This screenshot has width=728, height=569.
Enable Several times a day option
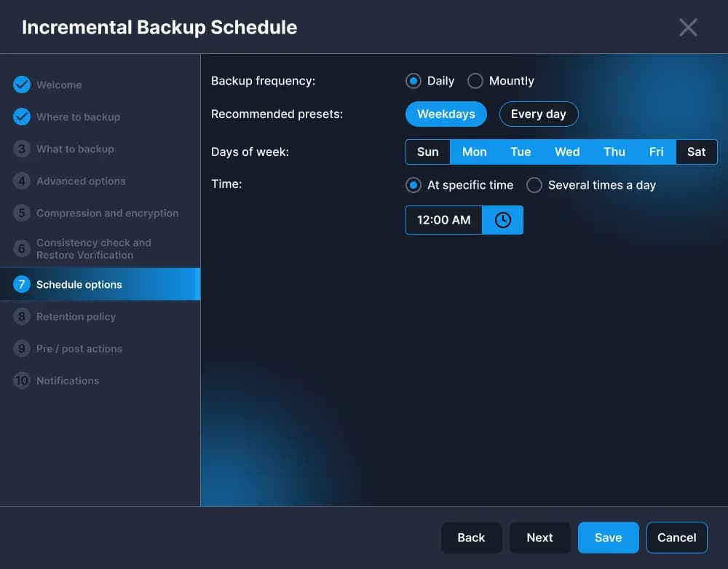534,185
